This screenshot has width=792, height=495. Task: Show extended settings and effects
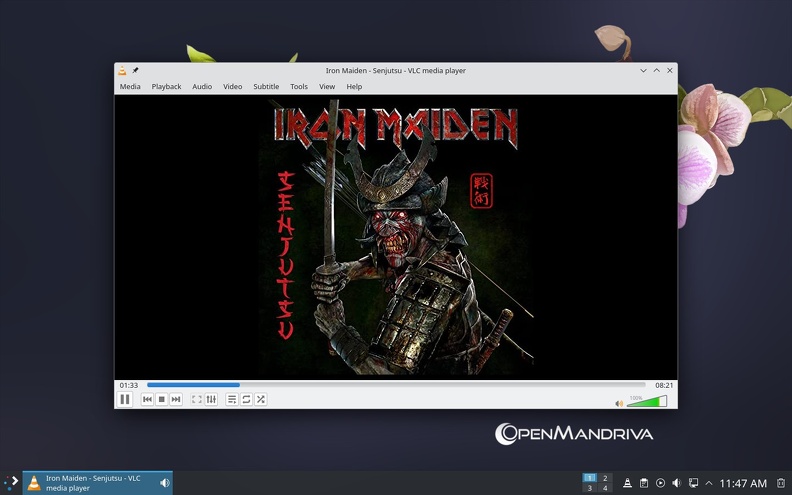211,400
